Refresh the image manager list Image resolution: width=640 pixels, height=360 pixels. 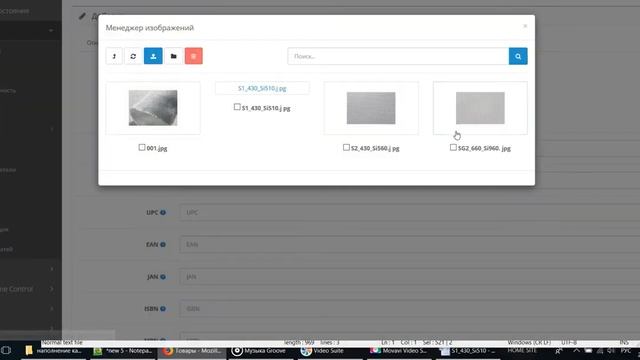tap(133, 56)
